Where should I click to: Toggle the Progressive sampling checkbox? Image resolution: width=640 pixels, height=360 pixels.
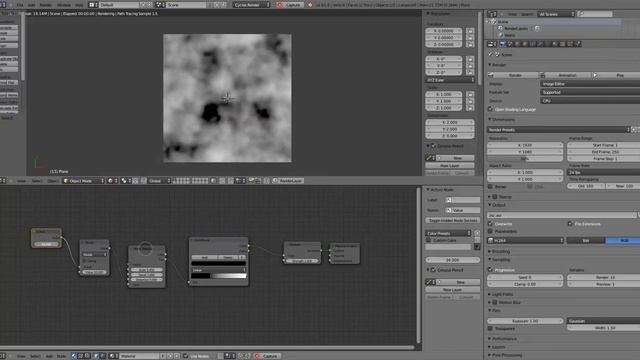click(491, 270)
